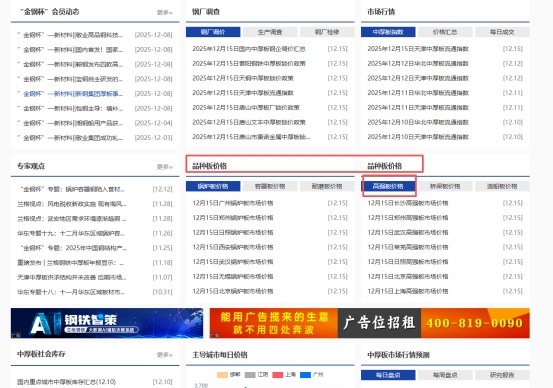
Task: Switch to the 每周盘点 tab
Action: pos(445,375)
